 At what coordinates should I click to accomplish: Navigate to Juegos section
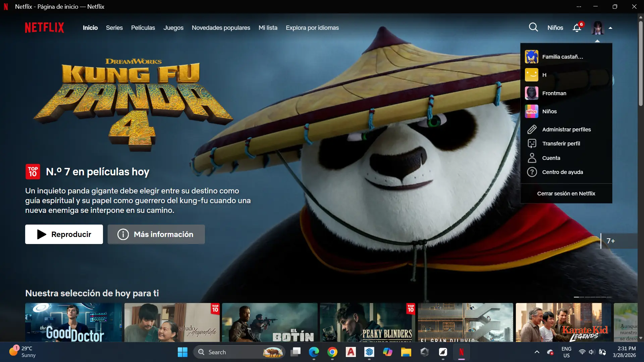click(173, 28)
